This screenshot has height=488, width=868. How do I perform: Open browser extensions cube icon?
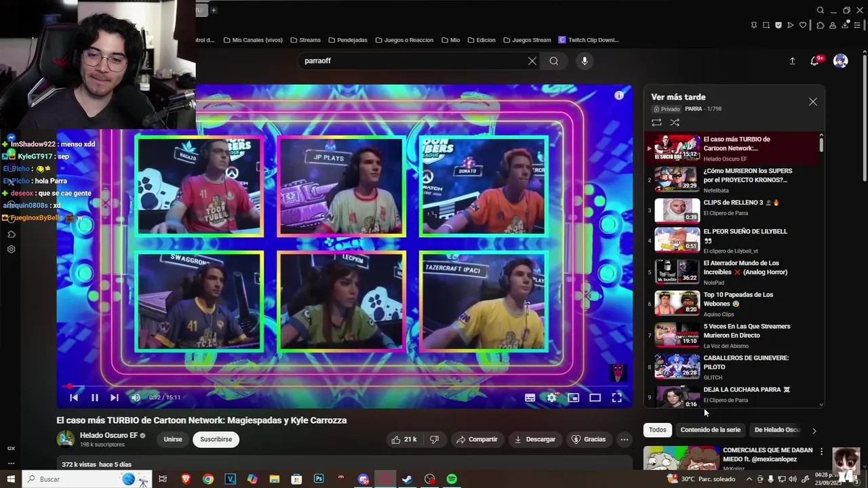[x=820, y=25]
